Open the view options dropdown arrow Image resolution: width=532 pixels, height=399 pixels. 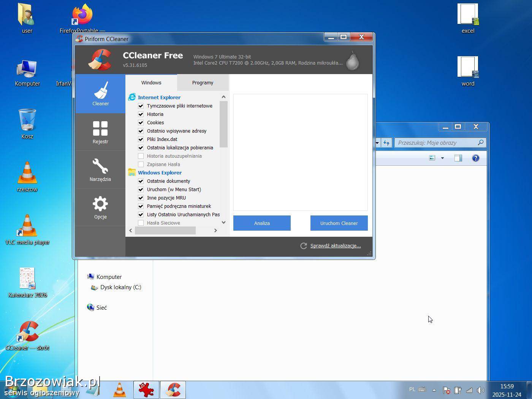tap(442, 158)
